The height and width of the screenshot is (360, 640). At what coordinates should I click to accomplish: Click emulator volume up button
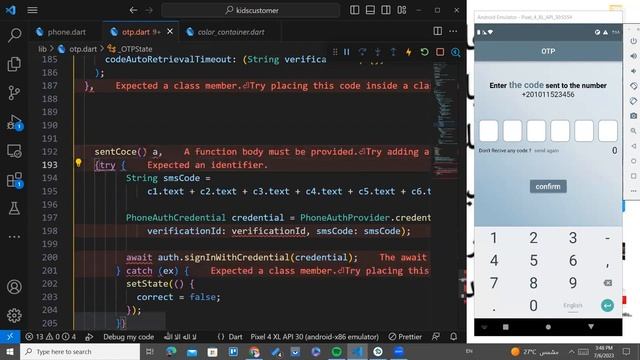[x=633, y=56]
